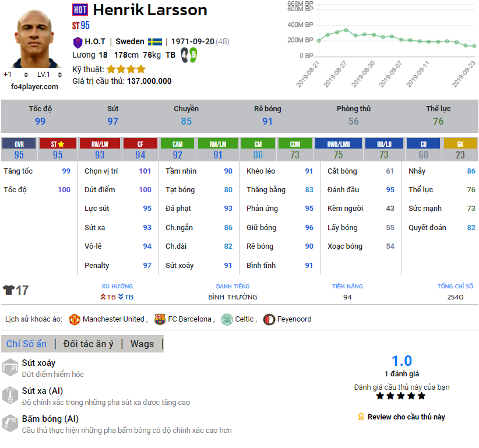This screenshot has width=479, height=448.
Task: Select the Chỉ Số ẩn tab
Action: coord(26,344)
